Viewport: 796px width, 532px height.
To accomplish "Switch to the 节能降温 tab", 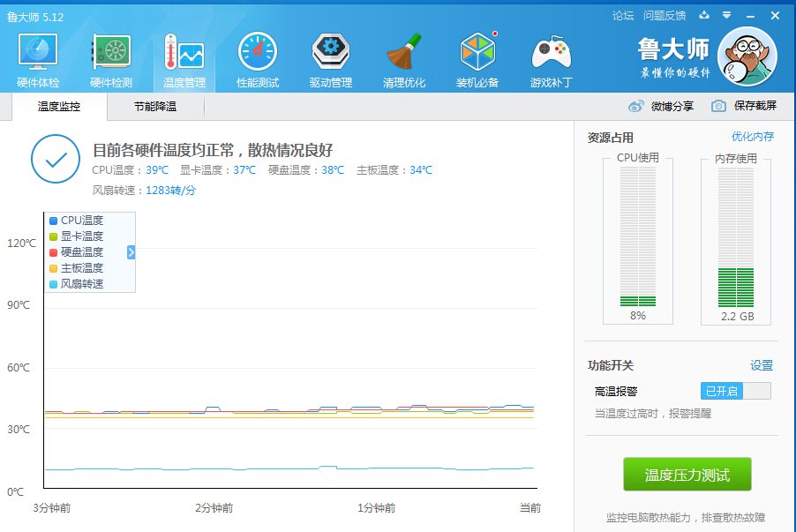I will 154,105.
